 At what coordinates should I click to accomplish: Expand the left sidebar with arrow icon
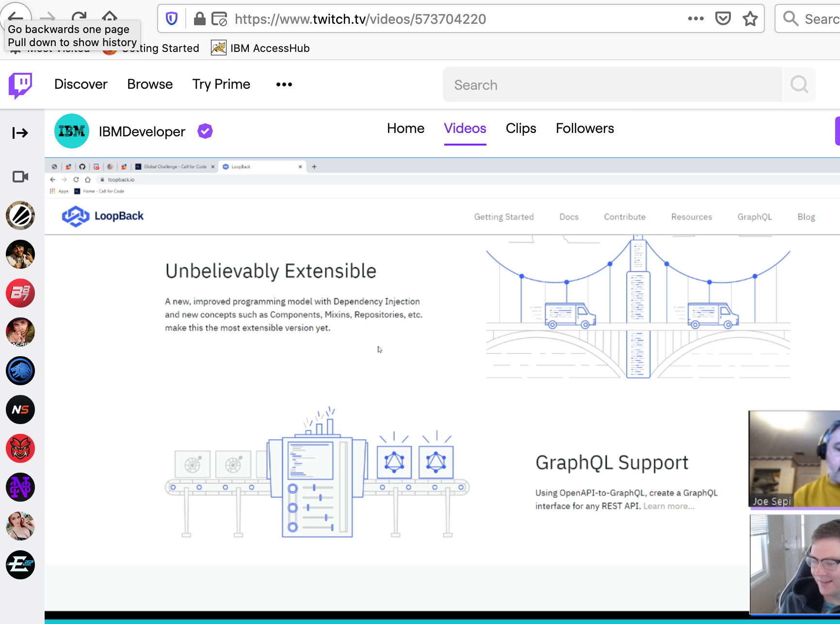click(20, 132)
